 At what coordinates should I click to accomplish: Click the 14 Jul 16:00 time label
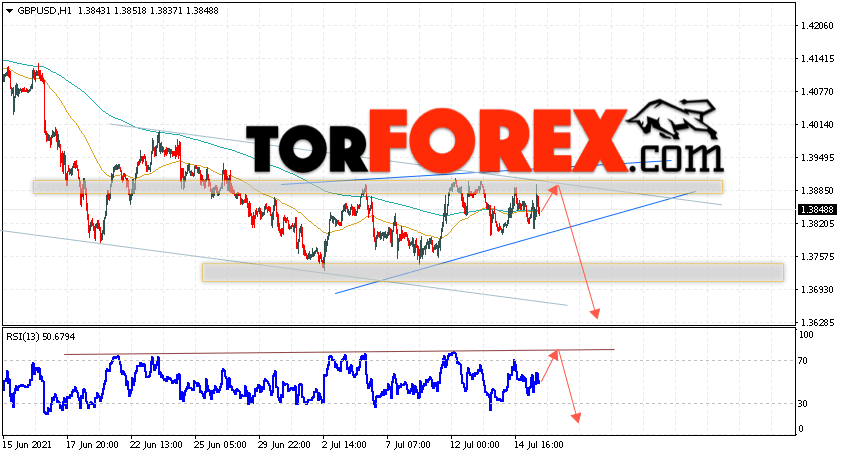pos(539,445)
